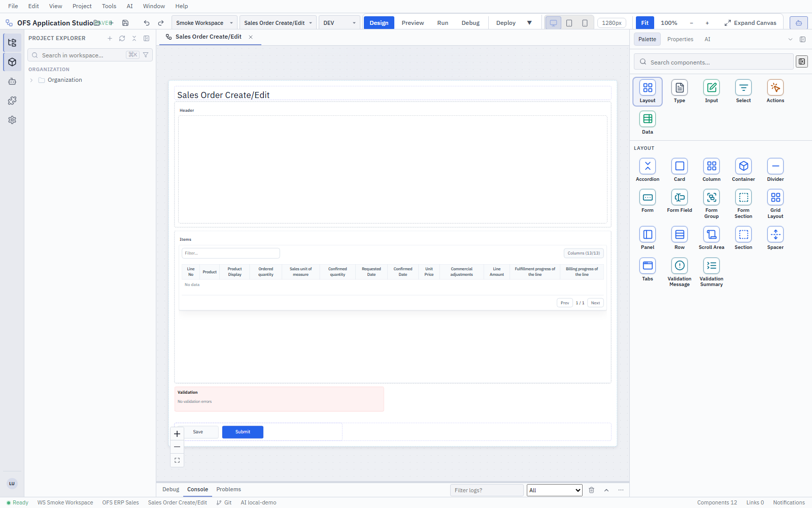This screenshot has width=812, height=508.
Task: Switch to mobile viewport preview
Action: click(x=585, y=23)
